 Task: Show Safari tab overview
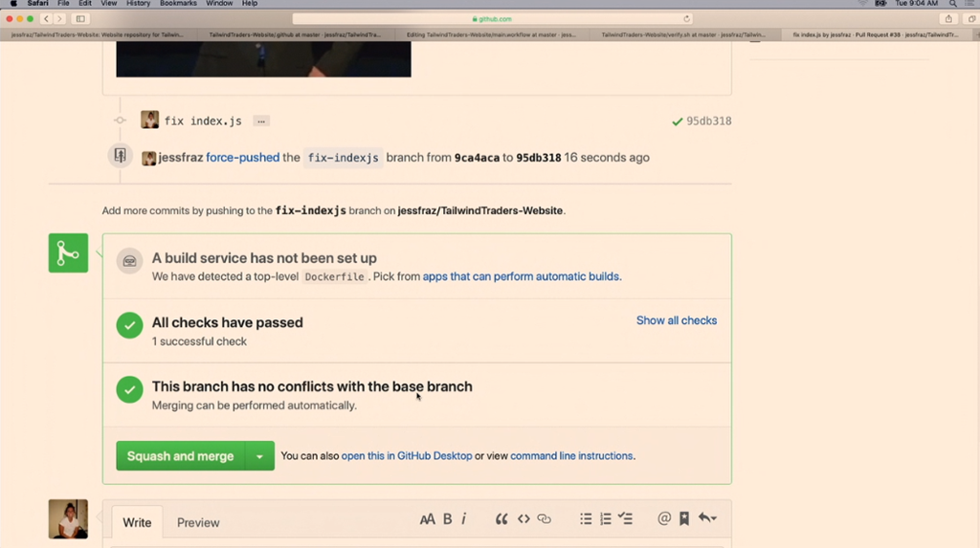click(x=972, y=19)
